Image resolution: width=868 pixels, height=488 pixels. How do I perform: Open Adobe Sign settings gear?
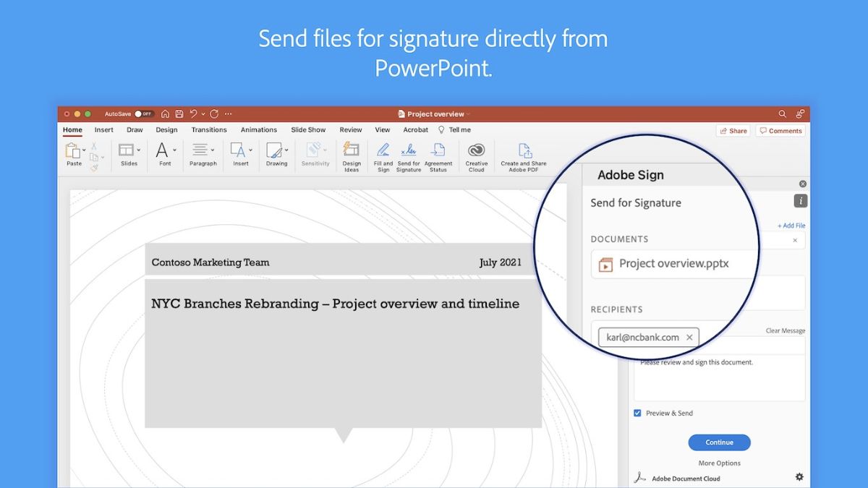pos(799,477)
